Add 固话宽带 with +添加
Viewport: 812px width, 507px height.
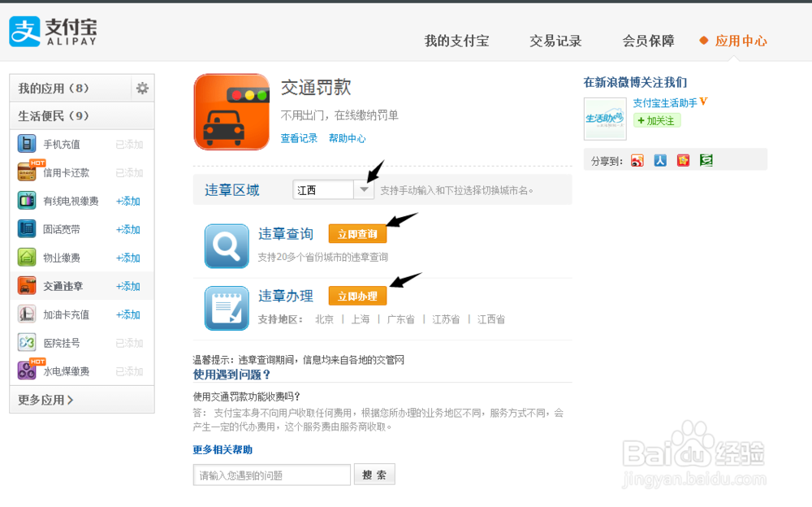click(x=128, y=230)
